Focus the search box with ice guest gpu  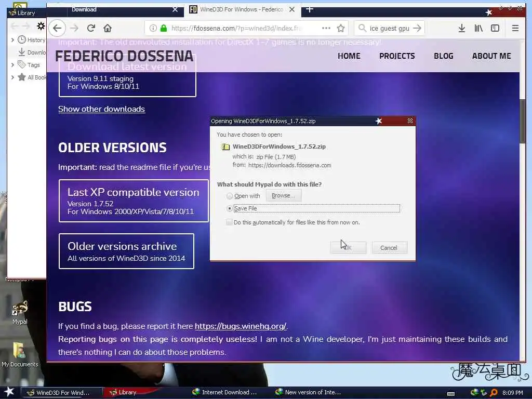point(390,28)
